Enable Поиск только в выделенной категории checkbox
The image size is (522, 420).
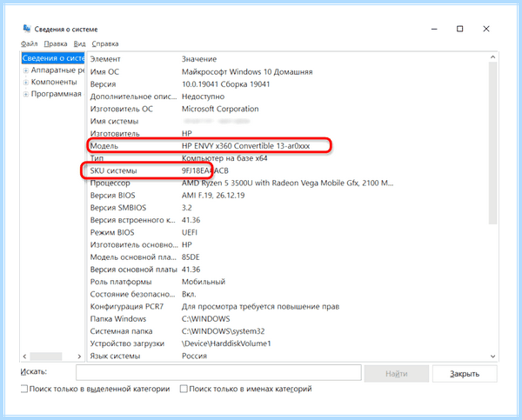[x=24, y=389]
